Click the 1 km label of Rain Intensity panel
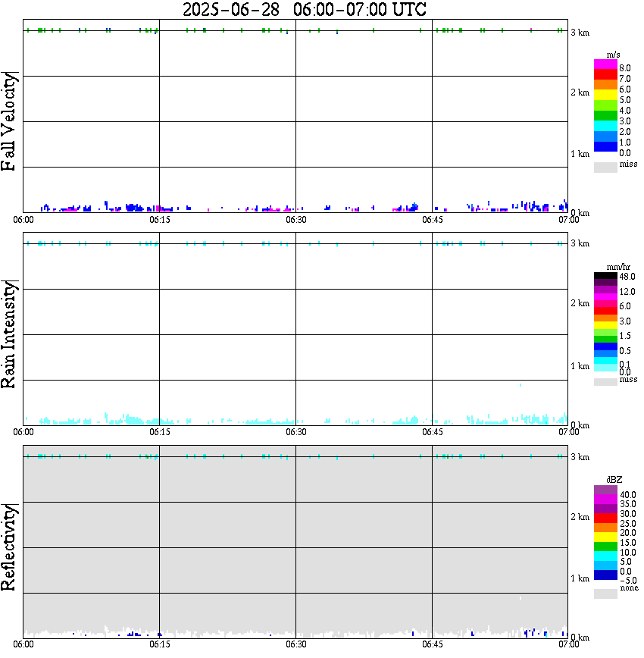Image resolution: width=644 pixels, height=658 pixels. click(580, 366)
